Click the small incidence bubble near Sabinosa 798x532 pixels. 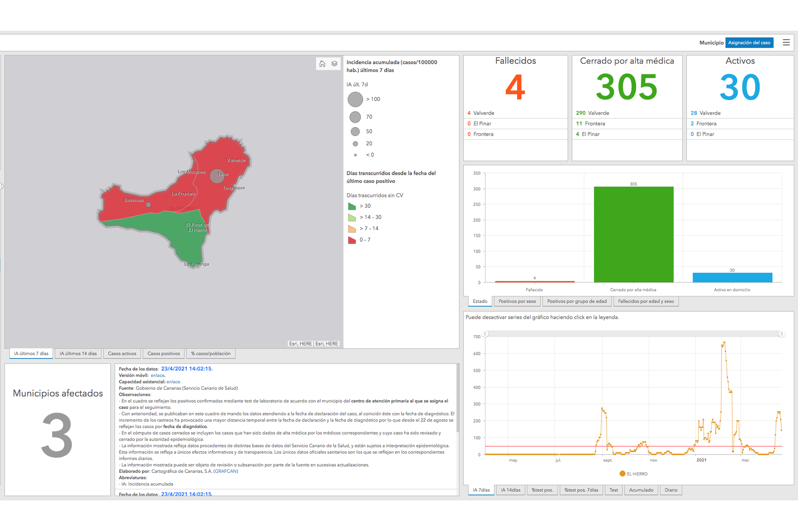point(148,205)
